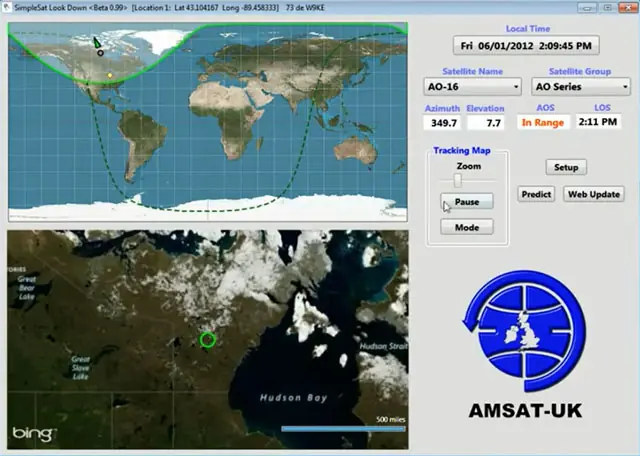Close the SimpleSat Look Down window

point(627,7)
